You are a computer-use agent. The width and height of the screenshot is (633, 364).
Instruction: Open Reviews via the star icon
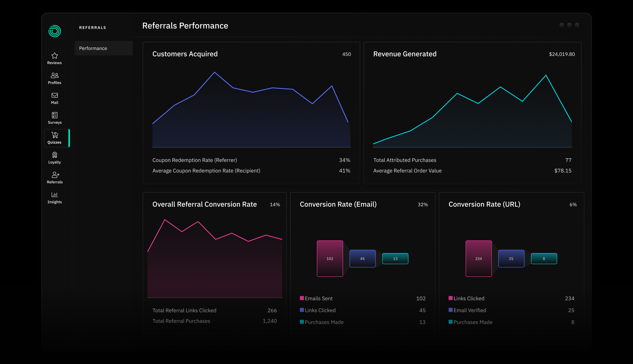click(x=55, y=55)
